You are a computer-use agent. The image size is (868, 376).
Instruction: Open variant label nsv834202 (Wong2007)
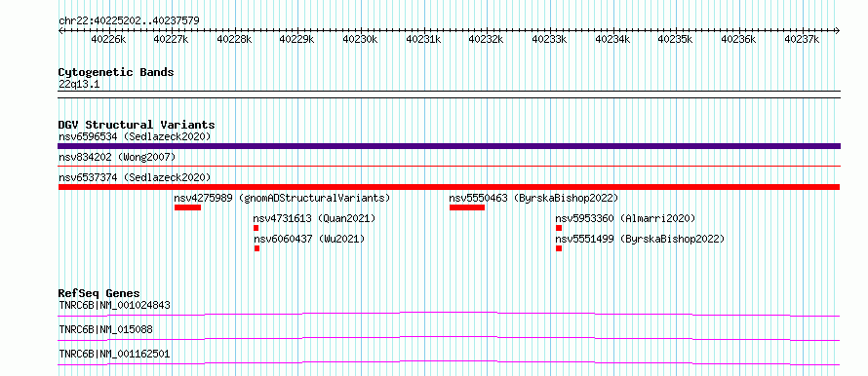[x=117, y=158]
